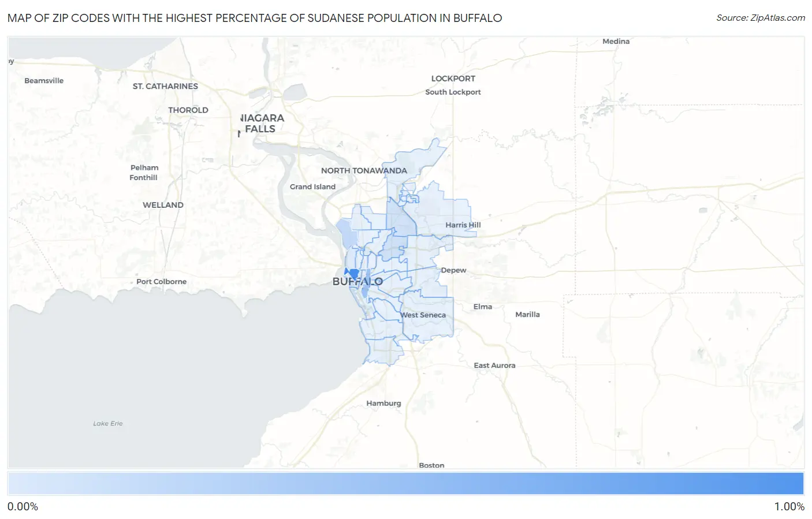Click the 0.00% legend minimum value
This screenshot has width=812, height=519.
coord(23,507)
